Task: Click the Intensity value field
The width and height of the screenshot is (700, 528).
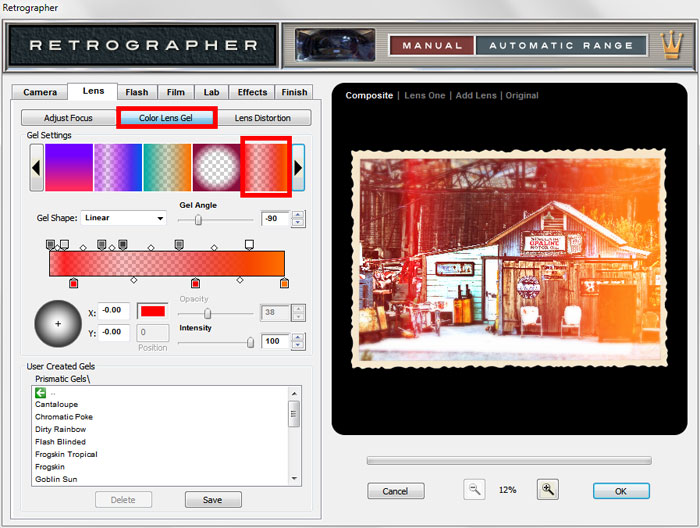Action: 275,341
